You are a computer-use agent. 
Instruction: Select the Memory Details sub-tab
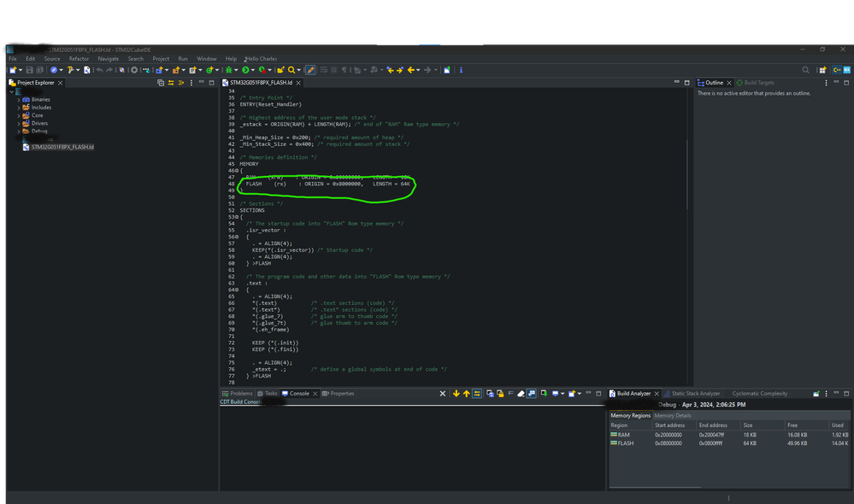(673, 415)
